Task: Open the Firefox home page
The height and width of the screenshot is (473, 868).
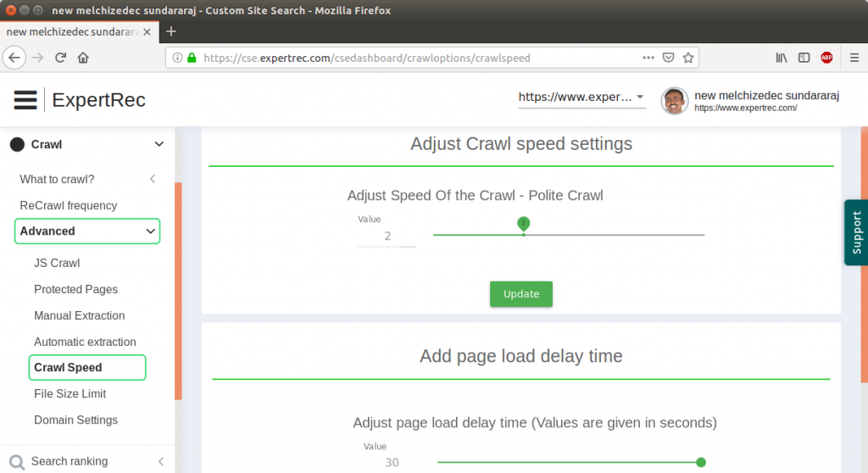Action: 83,58
